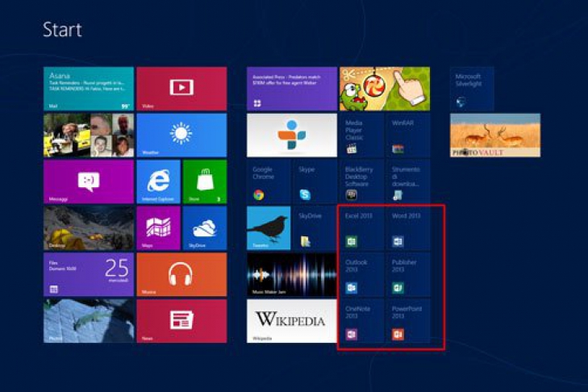Open the red Video tile

(181, 89)
